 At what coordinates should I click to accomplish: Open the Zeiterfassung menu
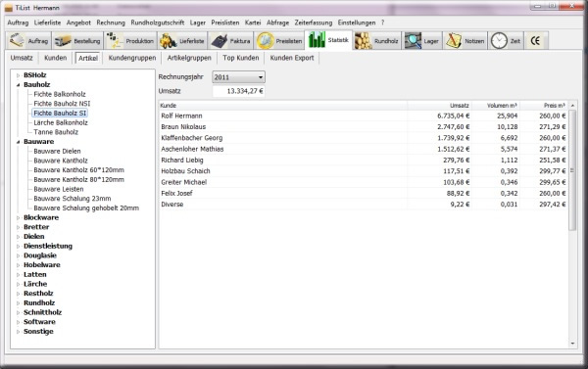[314, 23]
